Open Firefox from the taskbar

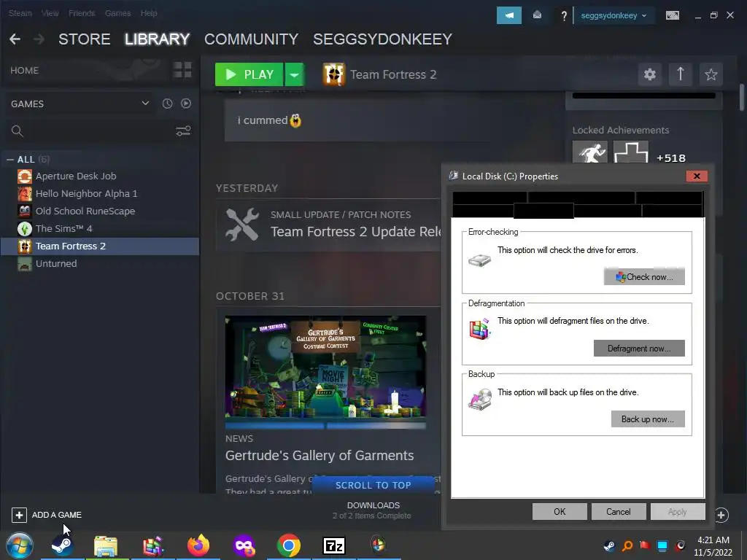(198, 545)
